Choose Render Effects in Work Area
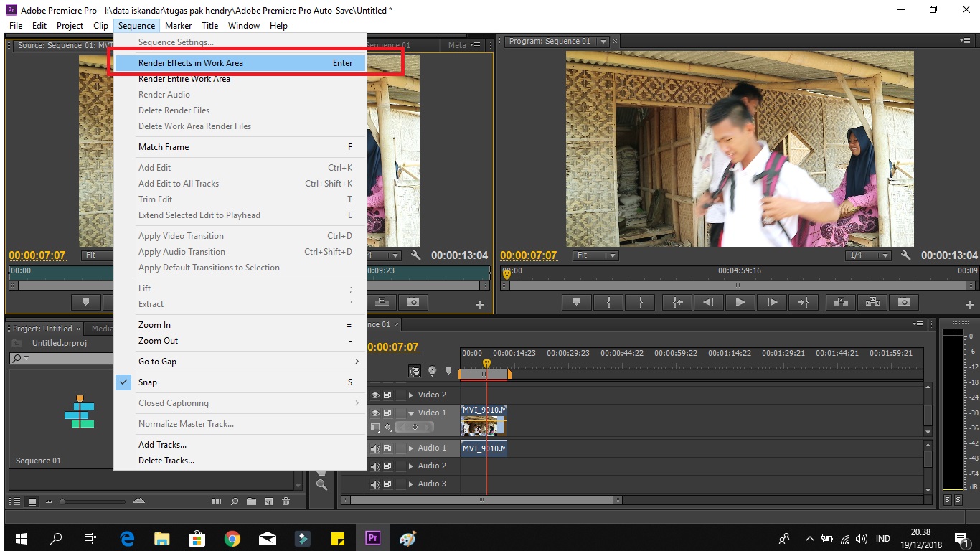The image size is (980, 551). 240,63
